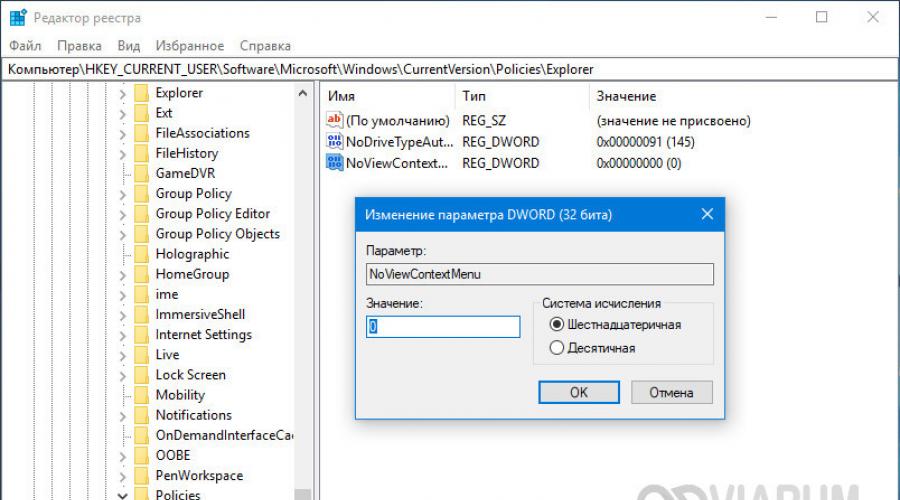Expand the FileAssociations tree node
The image size is (900, 500).
pos(122,133)
